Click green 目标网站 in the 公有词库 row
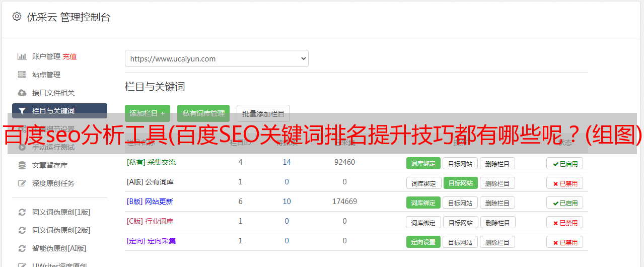 460,183
